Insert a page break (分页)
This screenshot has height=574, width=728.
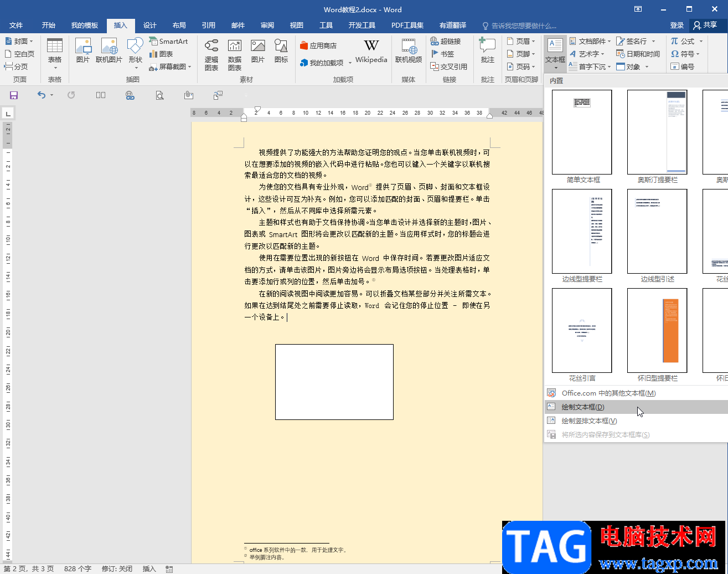tap(17, 66)
